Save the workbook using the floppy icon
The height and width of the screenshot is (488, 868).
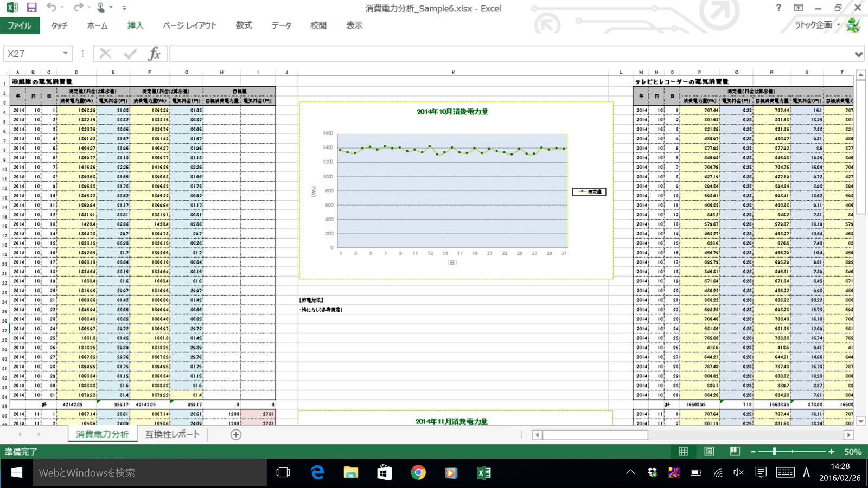[31, 8]
